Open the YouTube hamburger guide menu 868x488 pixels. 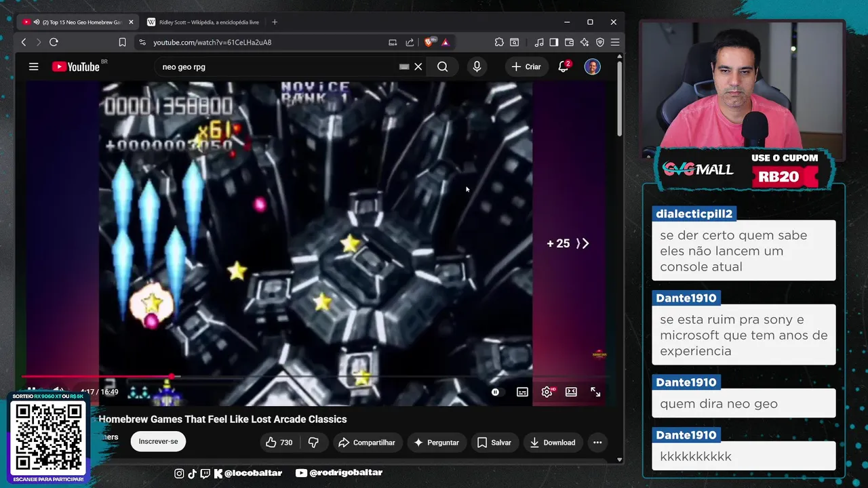coord(33,66)
